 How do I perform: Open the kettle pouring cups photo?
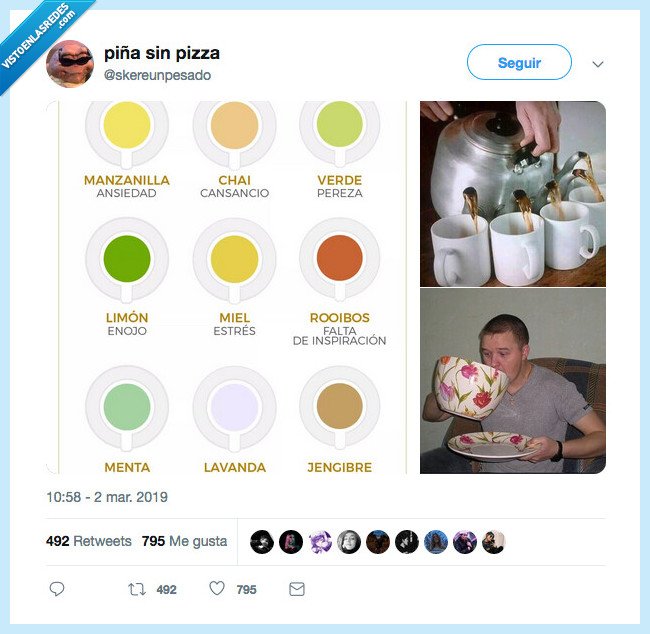pyautogui.click(x=512, y=193)
